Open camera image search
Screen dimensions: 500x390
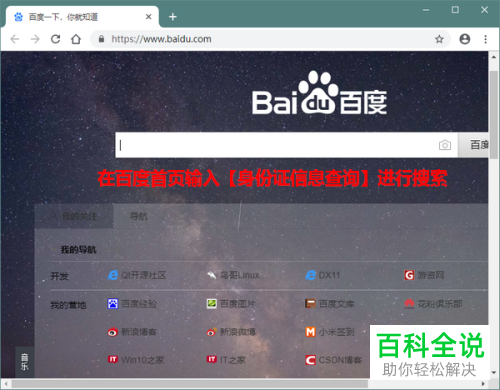(x=445, y=145)
